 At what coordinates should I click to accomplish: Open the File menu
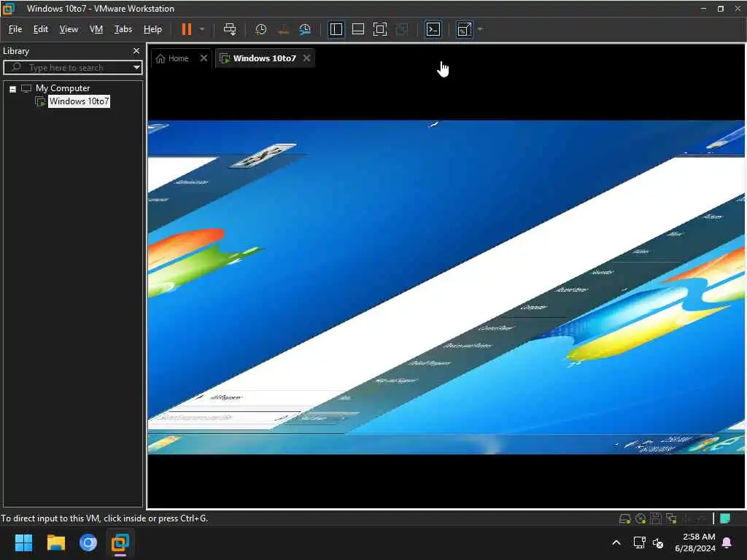[15, 29]
